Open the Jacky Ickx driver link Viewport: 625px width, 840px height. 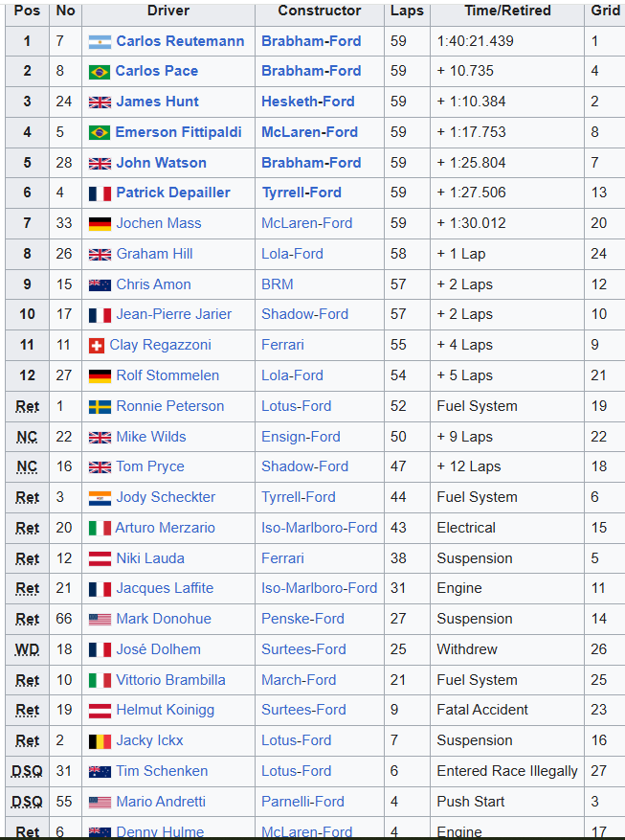pos(150,740)
